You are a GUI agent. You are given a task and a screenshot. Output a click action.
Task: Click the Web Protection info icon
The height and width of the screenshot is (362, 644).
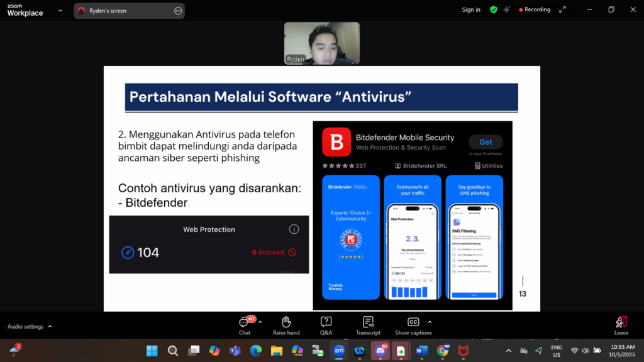(x=294, y=229)
